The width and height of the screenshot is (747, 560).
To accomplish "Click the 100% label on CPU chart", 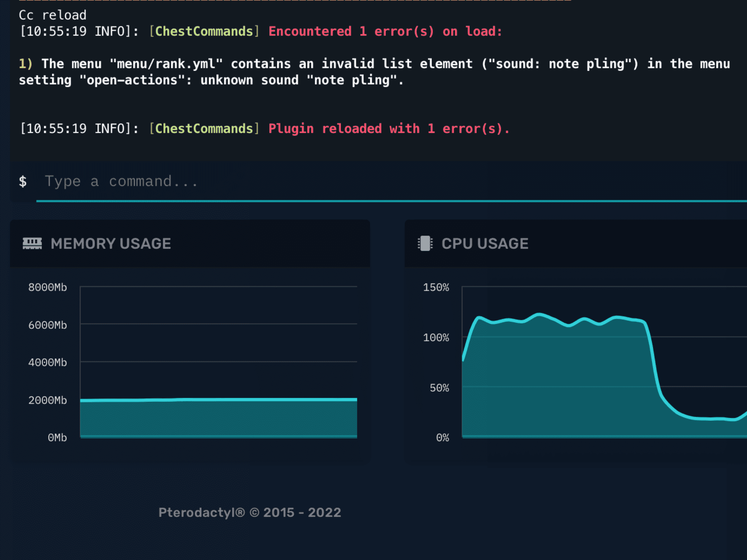I will [436, 338].
